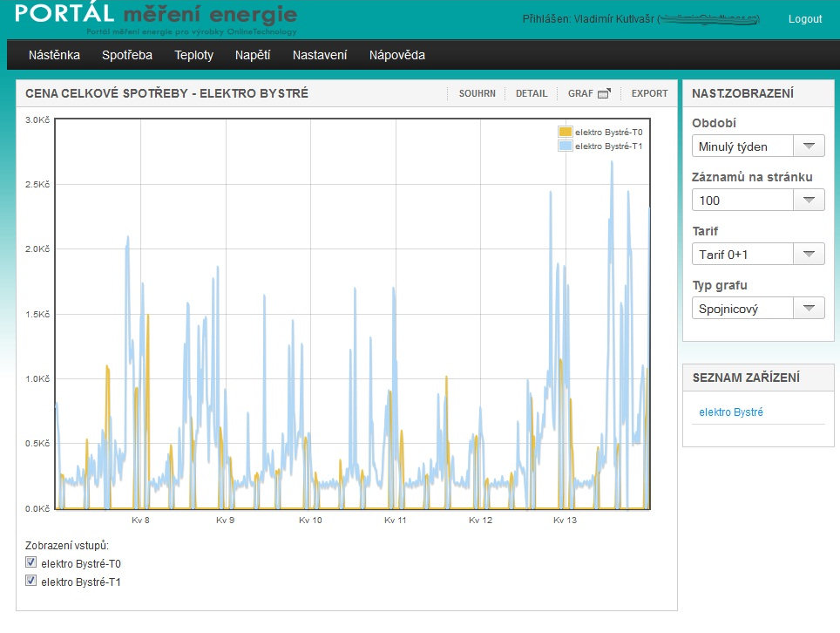The height and width of the screenshot is (633, 840).
Task: Expand the Typ grafu dropdown
Action: pos(809,309)
